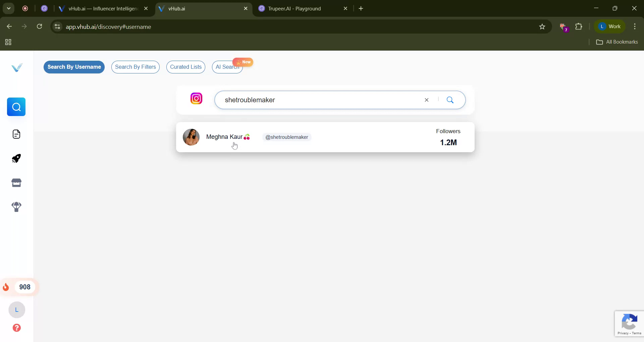Open the reports document icon in sidebar
Screen dimensions: 644x342
(16, 134)
